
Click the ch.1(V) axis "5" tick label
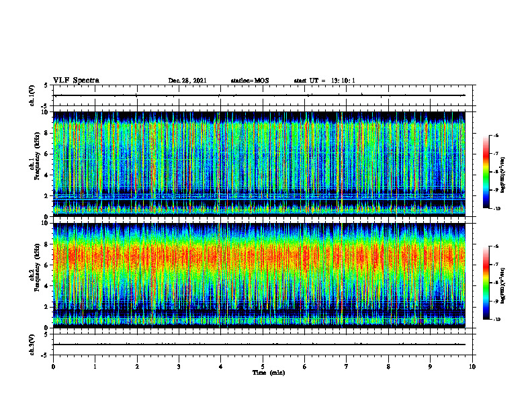click(x=46, y=85)
